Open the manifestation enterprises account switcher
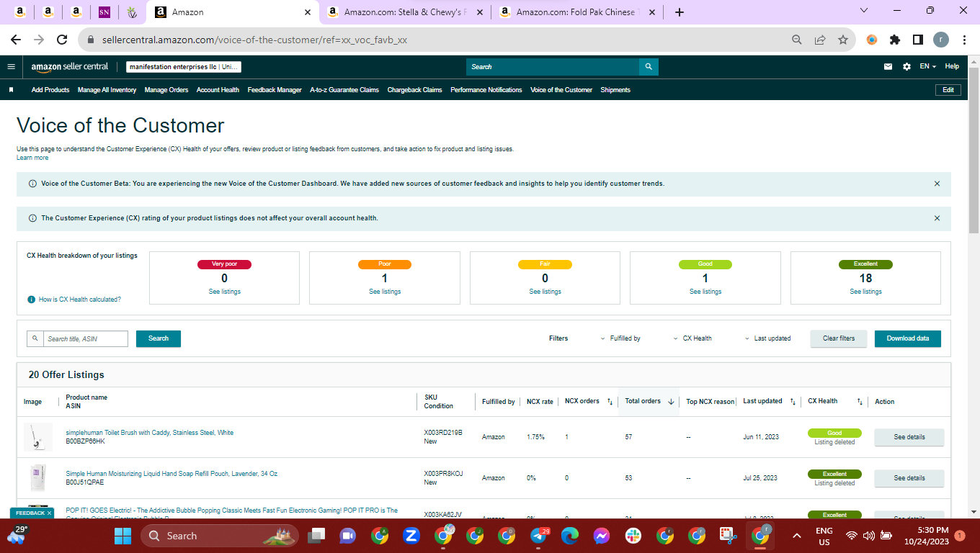 click(x=184, y=67)
